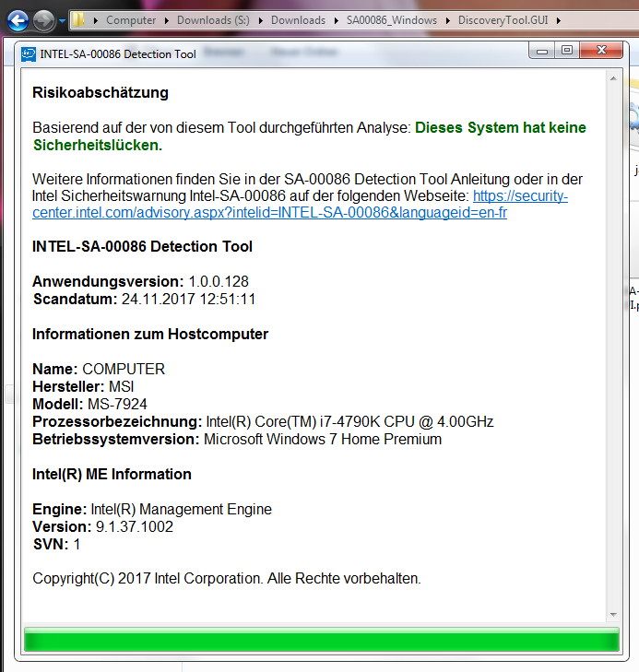Click the scrollbar down arrow
639x672 pixels.
(613, 615)
